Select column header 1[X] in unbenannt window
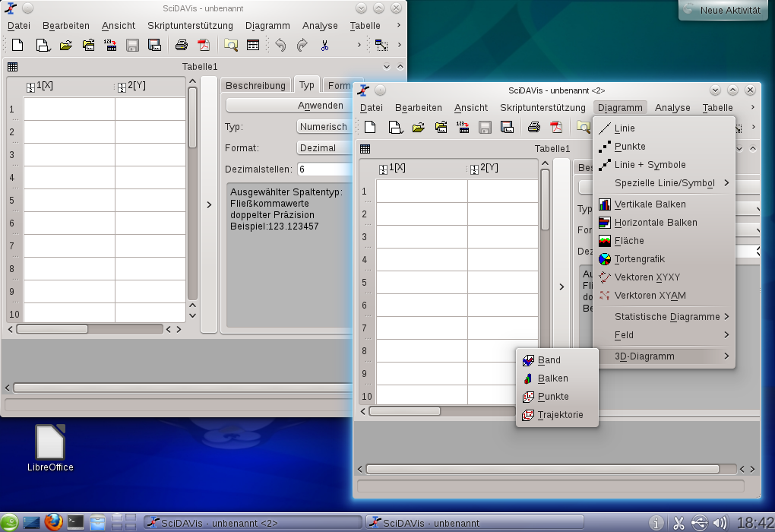This screenshot has height=532, width=775. 70,87
